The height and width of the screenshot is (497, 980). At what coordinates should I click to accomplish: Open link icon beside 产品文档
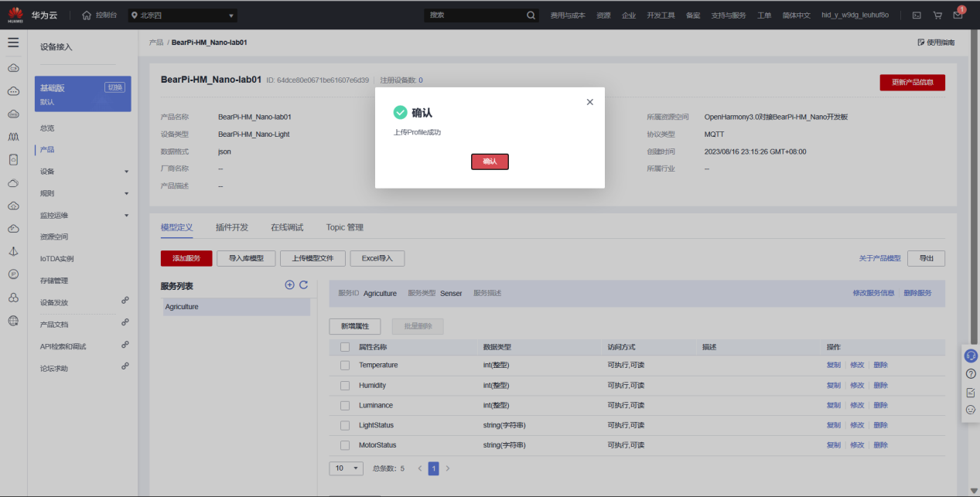click(125, 322)
